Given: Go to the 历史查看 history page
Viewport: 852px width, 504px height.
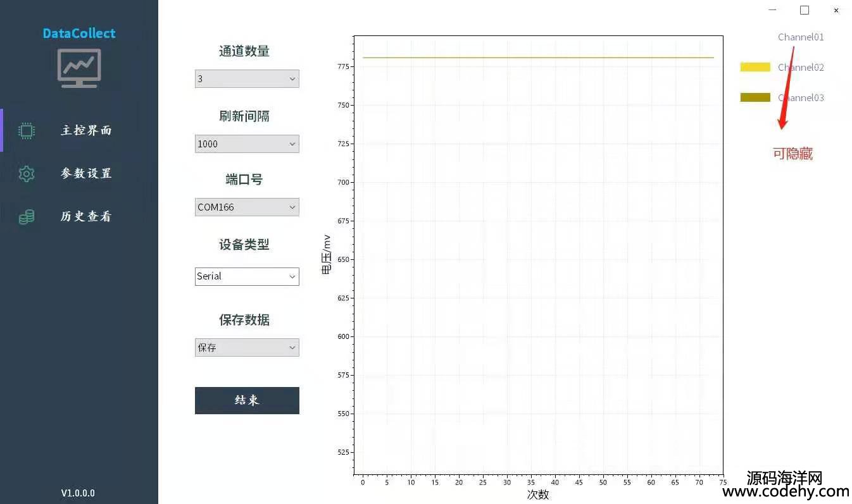Looking at the screenshot, I should 86,216.
